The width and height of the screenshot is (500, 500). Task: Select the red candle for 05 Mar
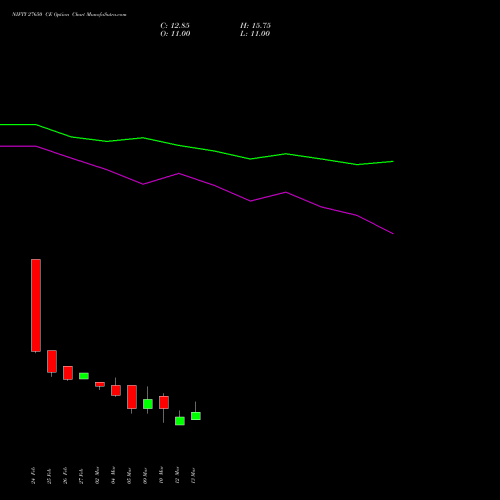(132, 397)
